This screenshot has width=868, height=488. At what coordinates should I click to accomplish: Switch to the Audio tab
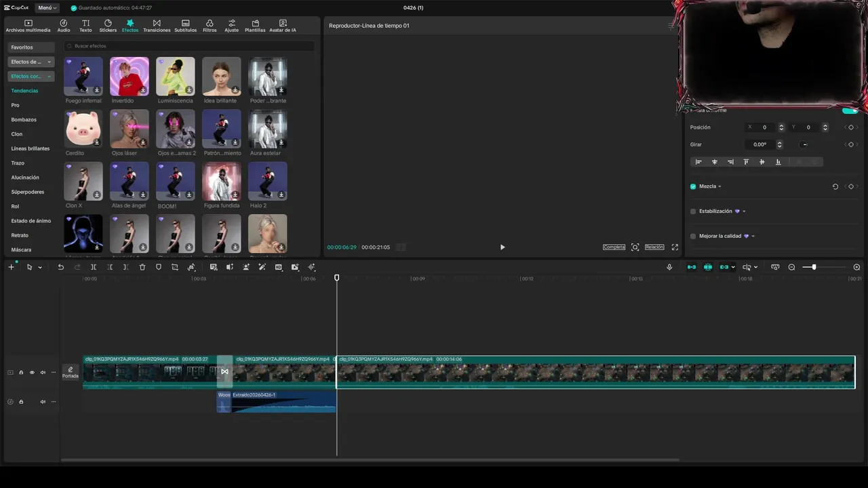64,26
